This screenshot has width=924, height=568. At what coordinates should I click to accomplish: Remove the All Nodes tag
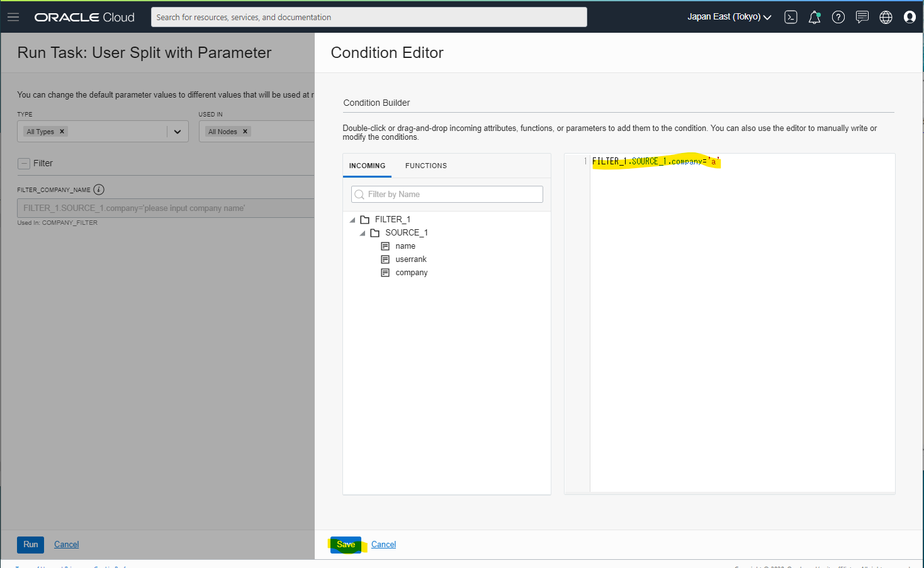245,132
